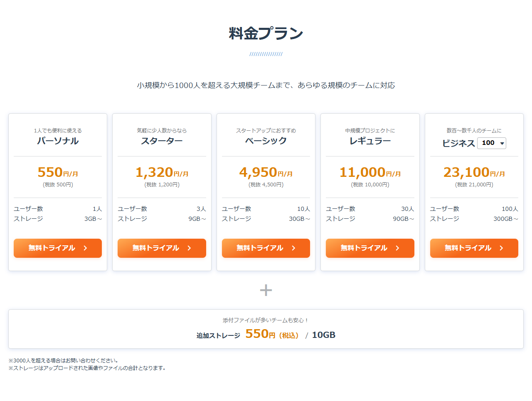The image size is (532, 401).
Task: Click the ※3000人を超える場合 note
Action: [64, 360]
